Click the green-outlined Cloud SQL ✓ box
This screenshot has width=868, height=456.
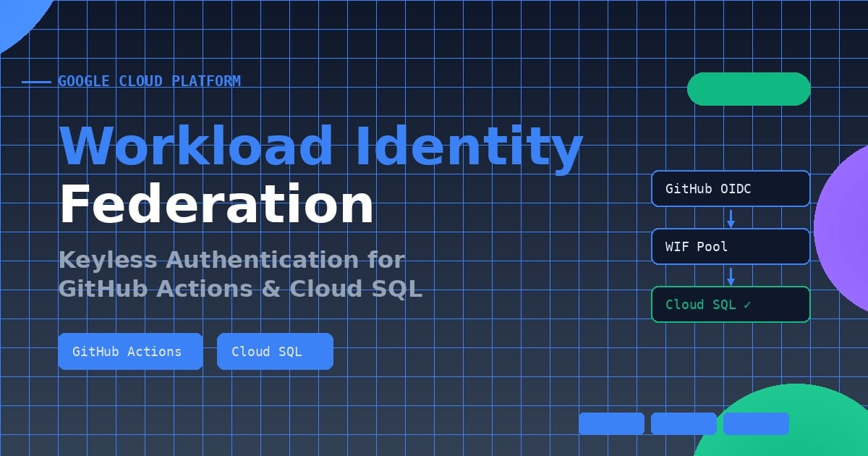(x=731, y=305)
